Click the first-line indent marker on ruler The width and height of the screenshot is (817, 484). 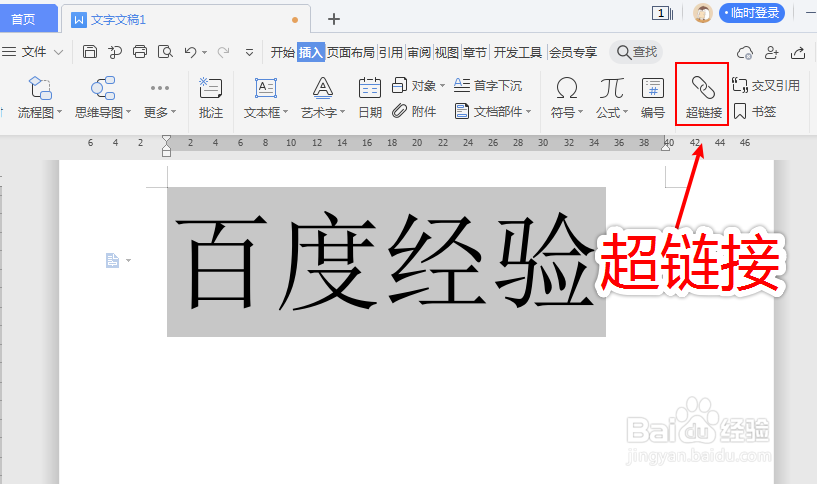[166, 139]
